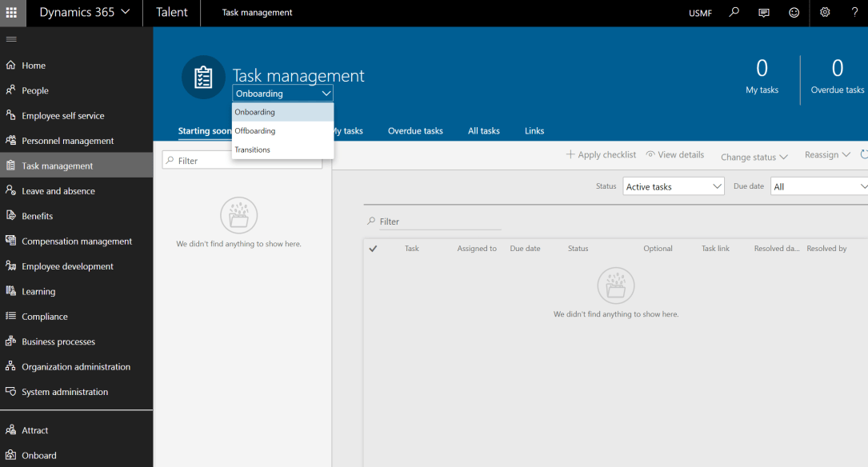Open search from the top navigation bar
The height and width of the screenshot is (467, 868).
[734, 13]
